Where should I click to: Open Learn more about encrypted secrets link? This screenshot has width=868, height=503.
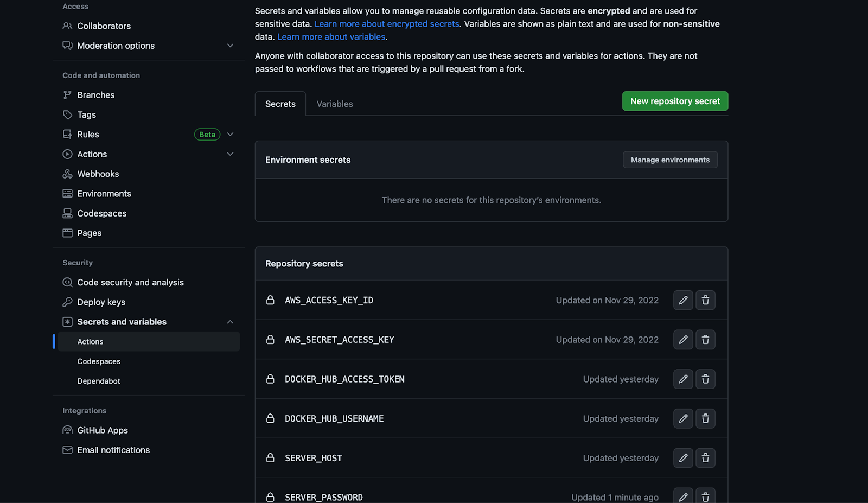coord(387,23)
